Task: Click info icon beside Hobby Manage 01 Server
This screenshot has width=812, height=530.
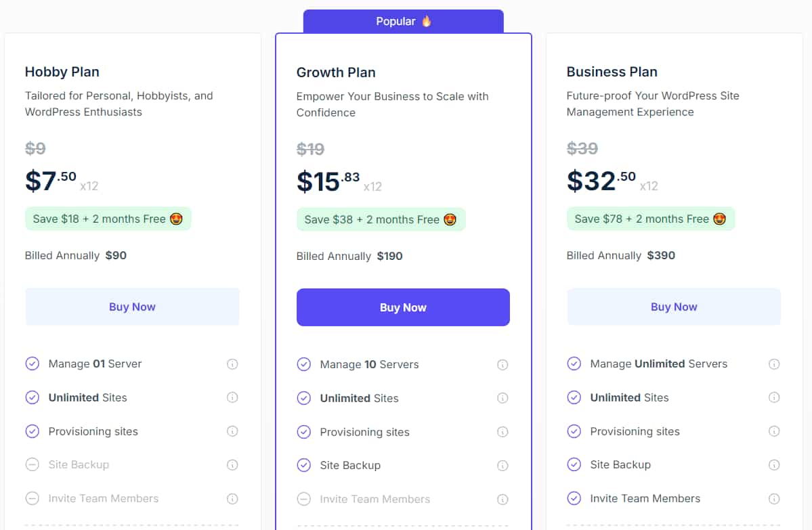Action: [232, 364]
